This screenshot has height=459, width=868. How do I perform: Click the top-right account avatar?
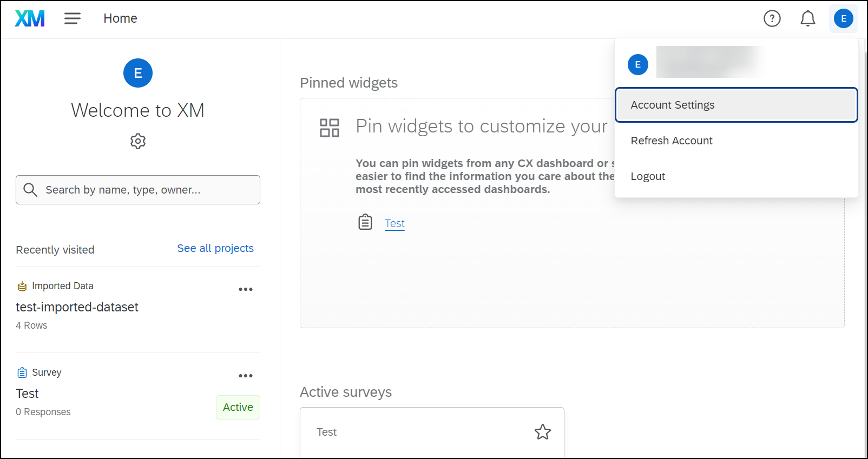point(843,18)
